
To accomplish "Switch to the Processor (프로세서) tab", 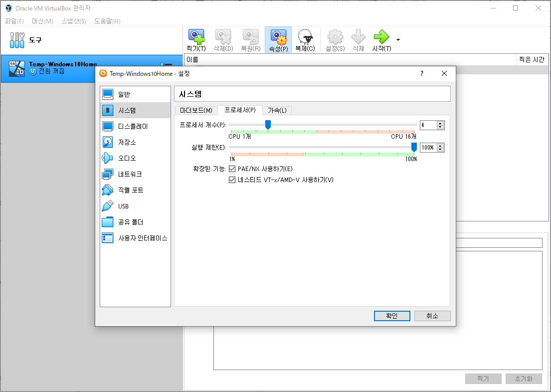I will click(240, 110).
